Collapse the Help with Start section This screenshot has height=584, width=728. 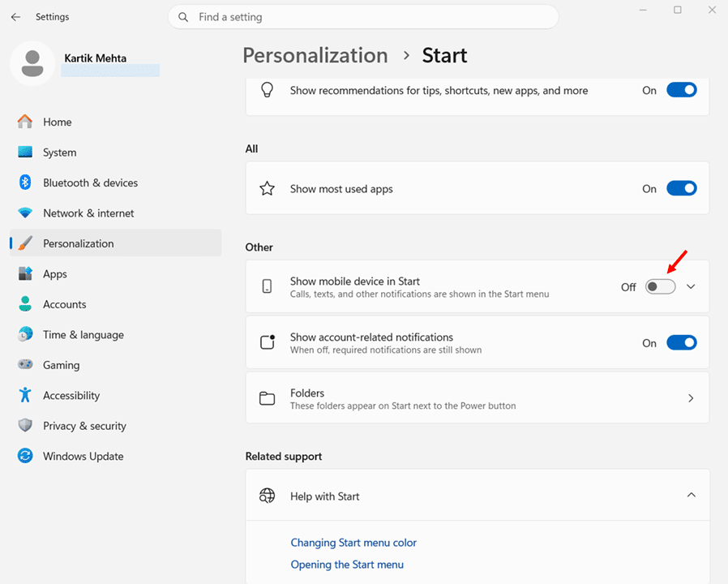691,496
